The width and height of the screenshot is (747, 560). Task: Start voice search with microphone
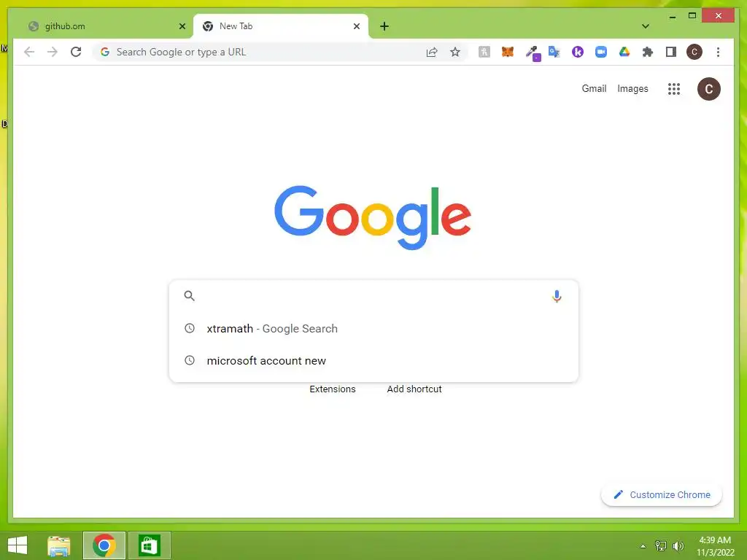pyautogui.click(x=557, y=296)
